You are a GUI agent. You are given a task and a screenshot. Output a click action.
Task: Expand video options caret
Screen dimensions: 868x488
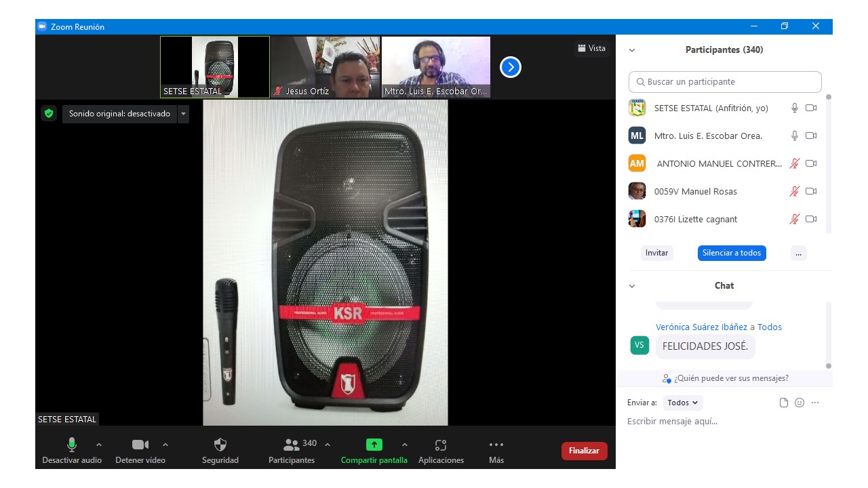165,445
